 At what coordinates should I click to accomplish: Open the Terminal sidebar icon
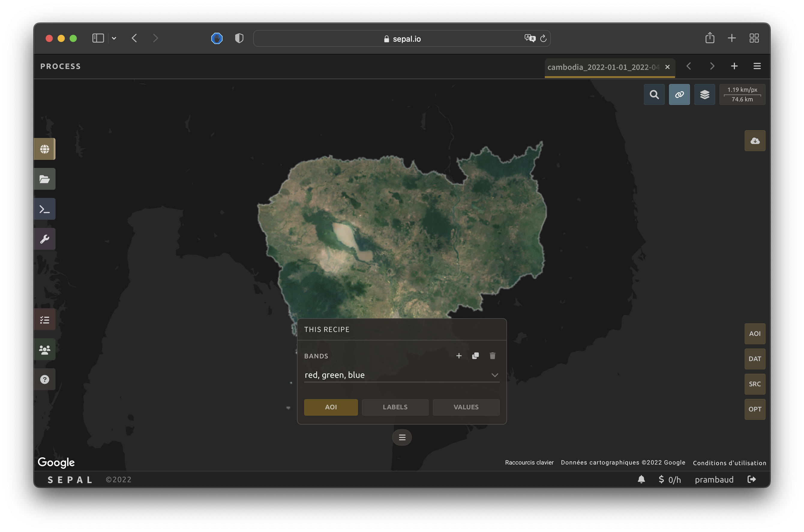44,209
